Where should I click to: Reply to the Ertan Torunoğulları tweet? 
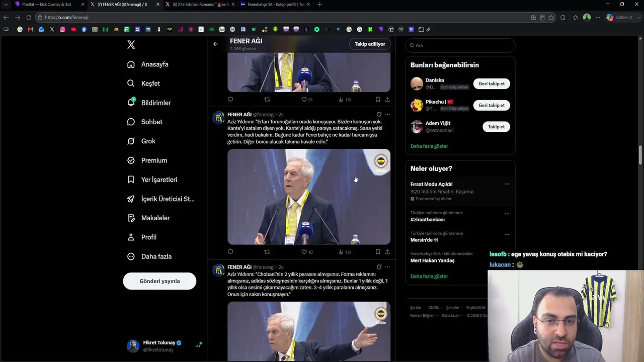pyautogui.click(x=230, y=252)
